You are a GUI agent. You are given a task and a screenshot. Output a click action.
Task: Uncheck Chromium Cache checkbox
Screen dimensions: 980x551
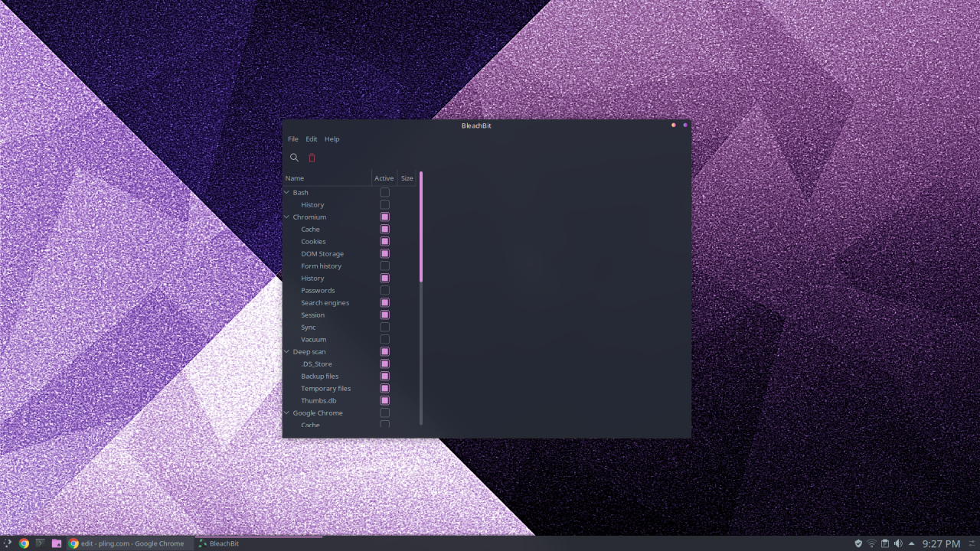point(384,229)
